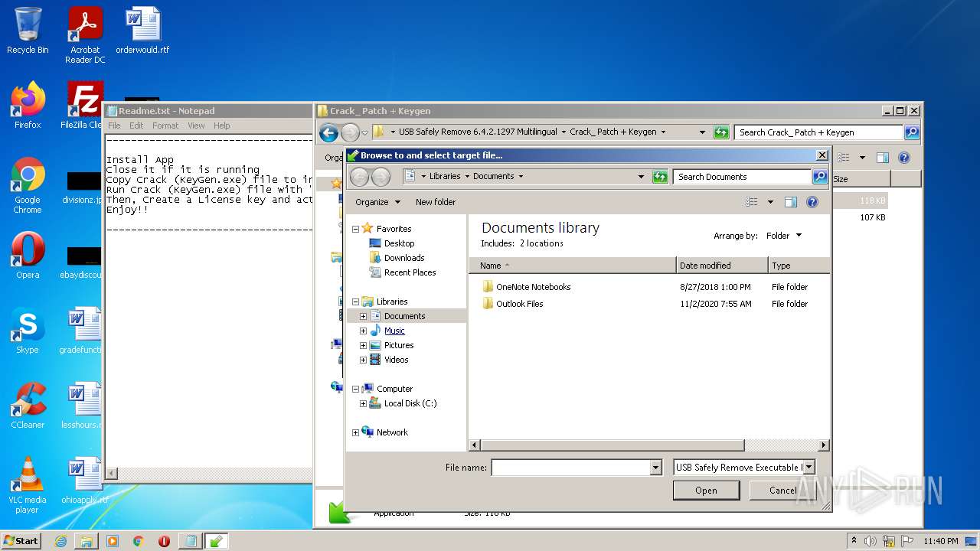Select the OneNote Notebooks folder
This screenshot has height=551, width=980.
[x=533, y=287]
